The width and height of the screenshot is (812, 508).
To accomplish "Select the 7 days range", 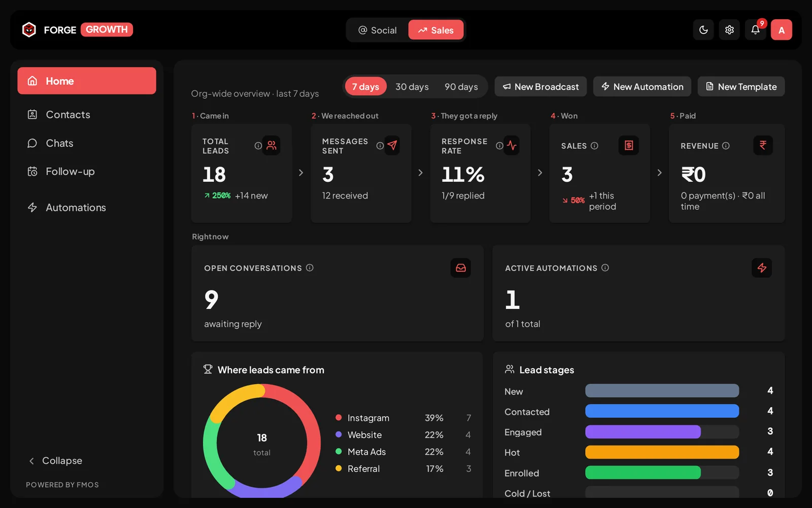I will (x=365, y=86).
